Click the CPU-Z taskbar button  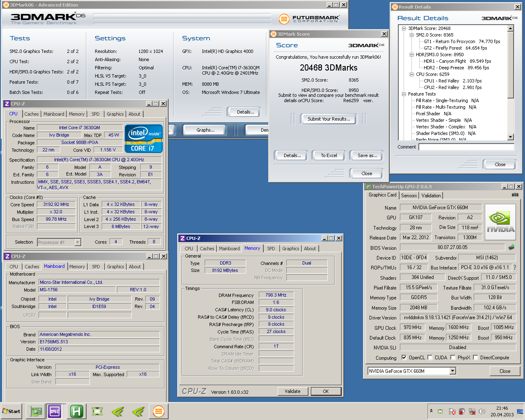coord(55,411)
